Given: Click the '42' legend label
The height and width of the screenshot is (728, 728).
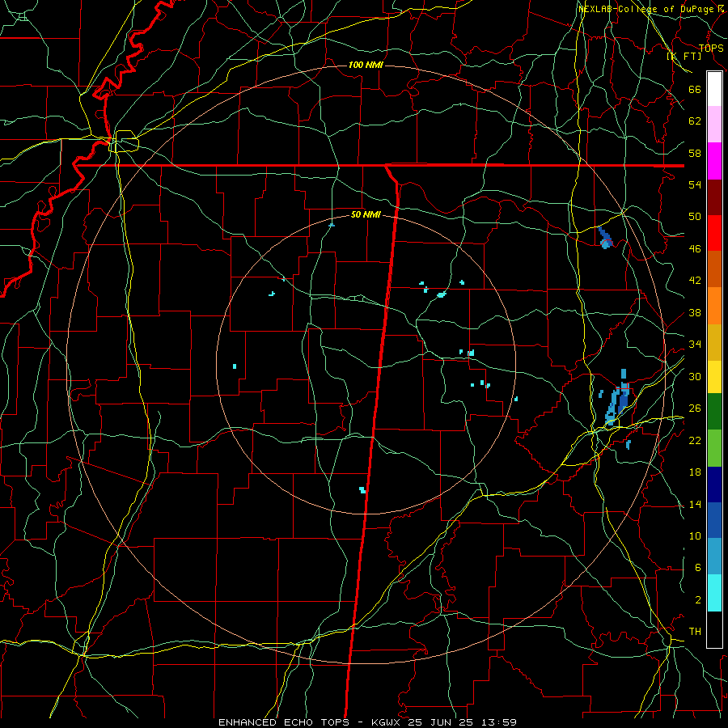Looking at the screenshot, I should pyautogui.click(x=695, y=281).
